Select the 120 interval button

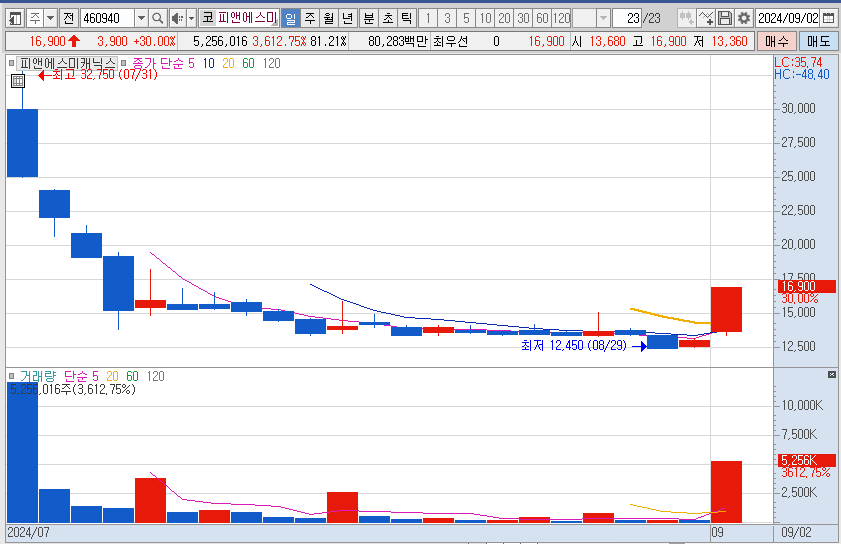pos(562,19)
